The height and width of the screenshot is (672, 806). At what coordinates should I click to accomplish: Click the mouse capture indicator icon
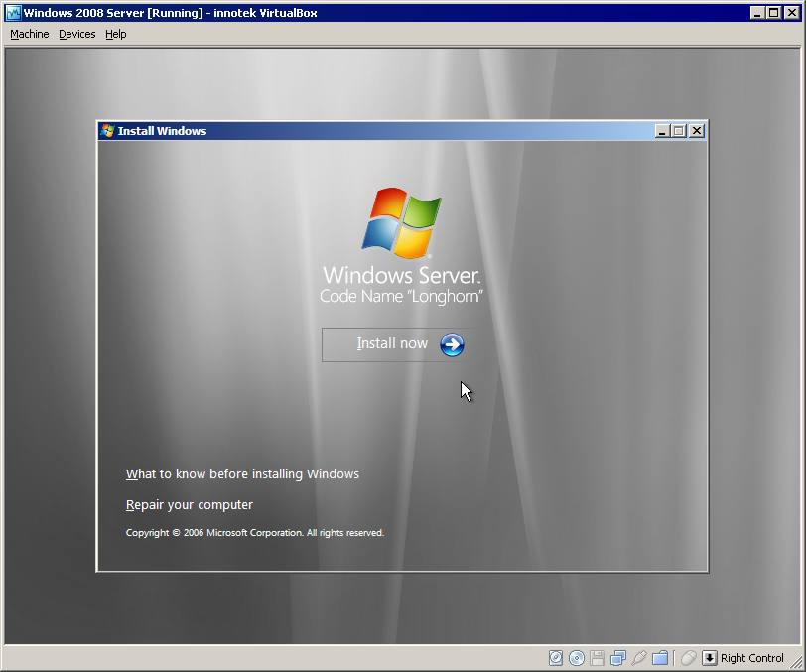688,658
